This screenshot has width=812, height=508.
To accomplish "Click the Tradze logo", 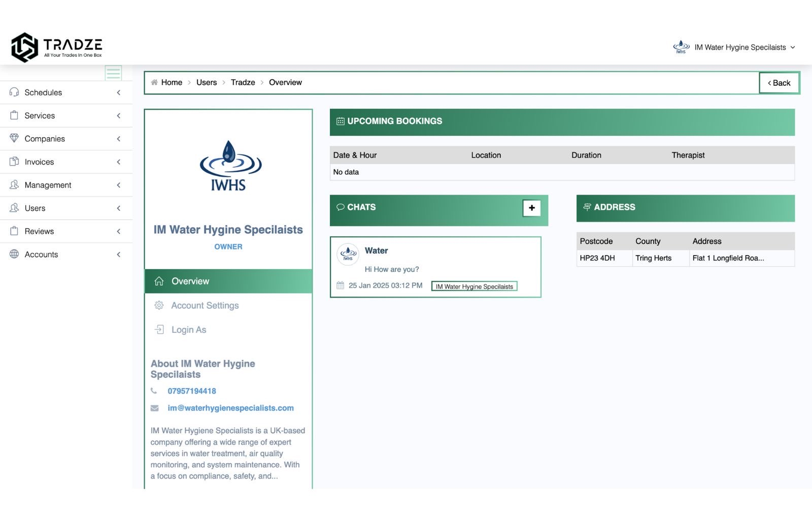I will coord(57,47).
